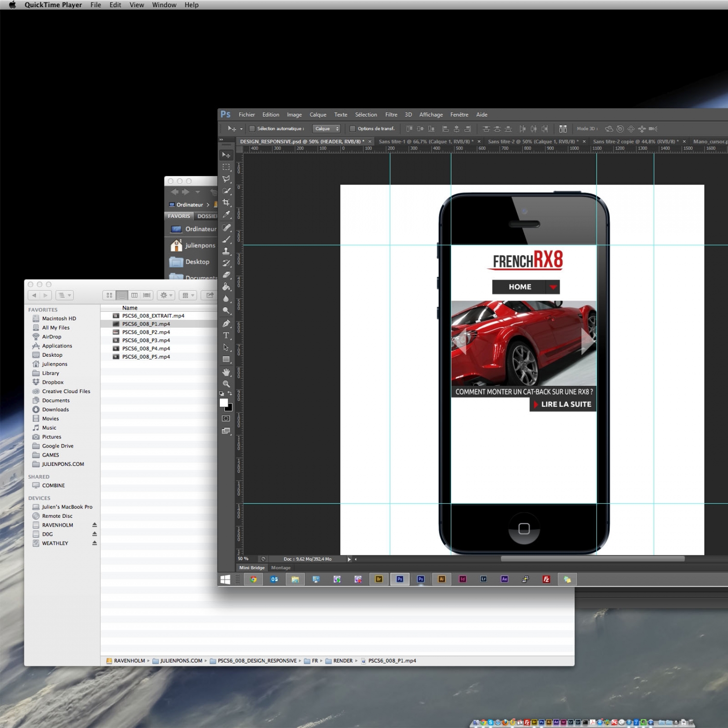The width and height of the screenshot is (728, 728).
Task: Select the Quick Selection tool
Action: [x=226, y=191]
